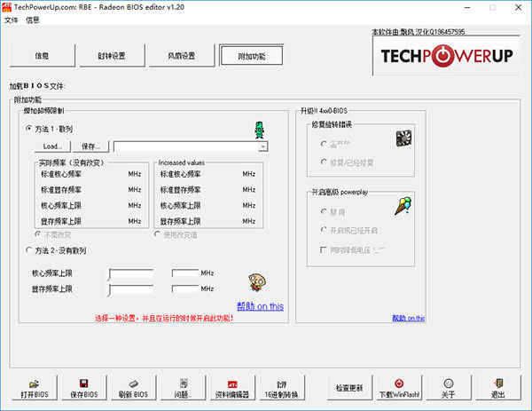
Task: Click the fan icon in 修复旋转错误 group
Action: tap(403, 138)
